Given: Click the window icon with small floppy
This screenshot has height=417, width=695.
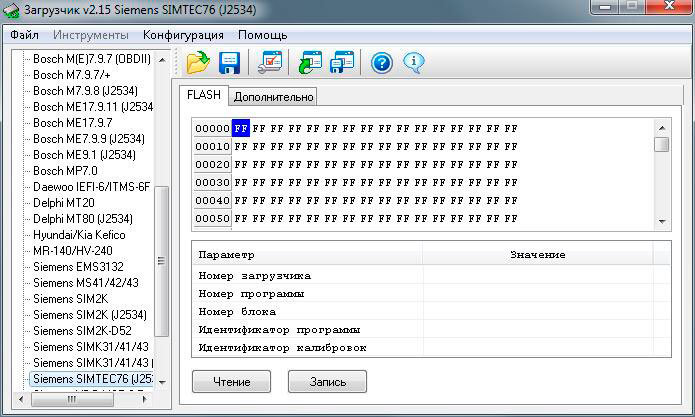Looking at the screenshot, I should (342, 64).
